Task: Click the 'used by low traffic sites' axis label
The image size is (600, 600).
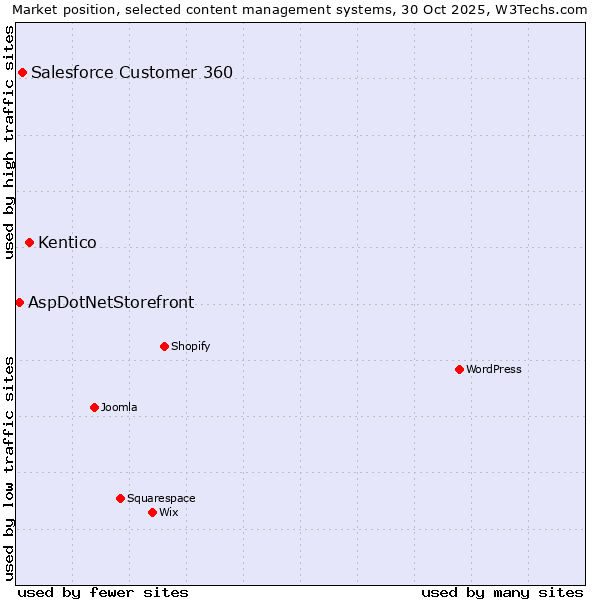Action: click(x=9, y=468)
